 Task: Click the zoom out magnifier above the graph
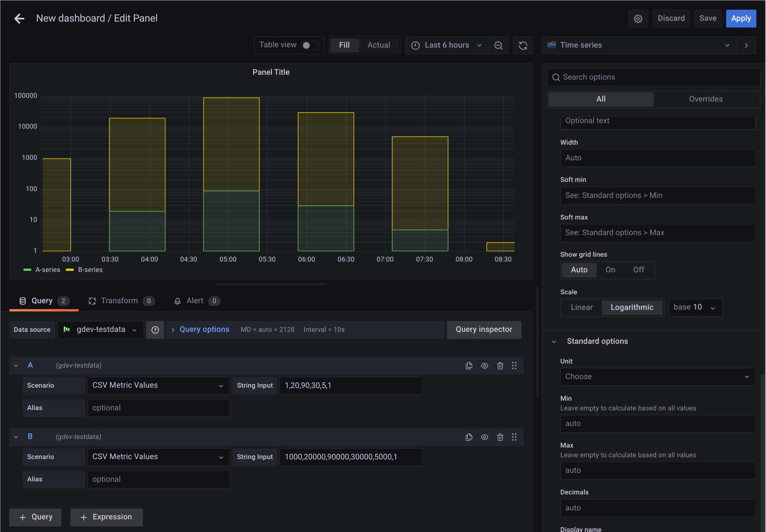(x=498, y=45)
